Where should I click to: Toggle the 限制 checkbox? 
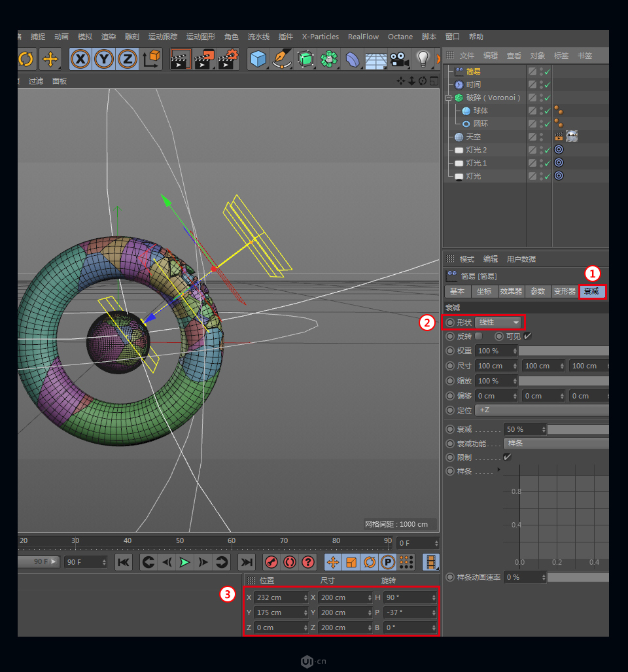point(507,457)
